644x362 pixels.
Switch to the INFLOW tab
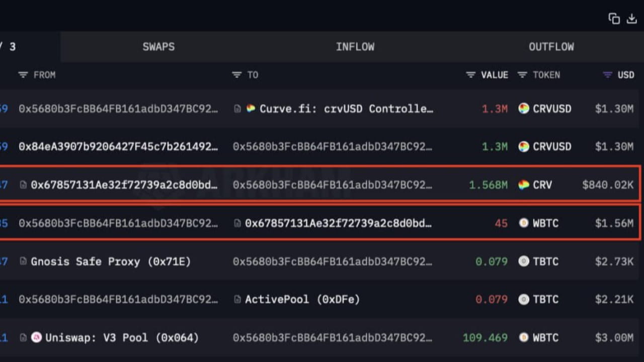pyautogui.click(x=355, y=47)
